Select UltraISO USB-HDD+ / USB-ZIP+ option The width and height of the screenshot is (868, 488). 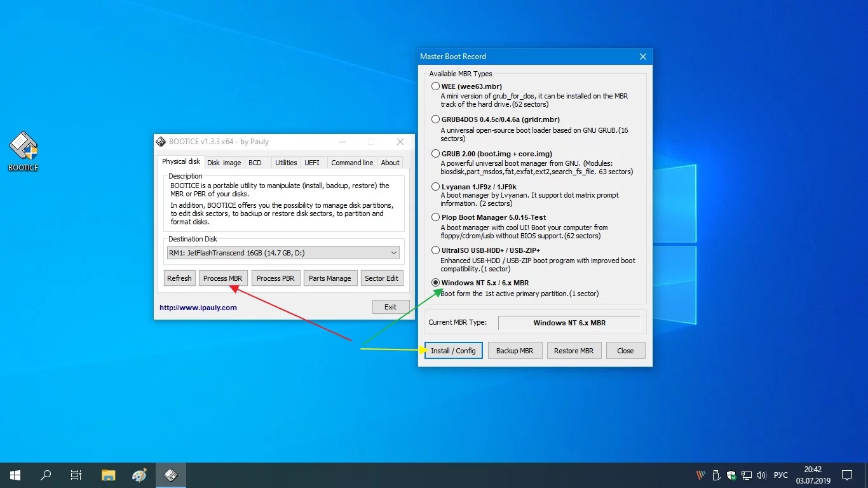tap(435, 250)
